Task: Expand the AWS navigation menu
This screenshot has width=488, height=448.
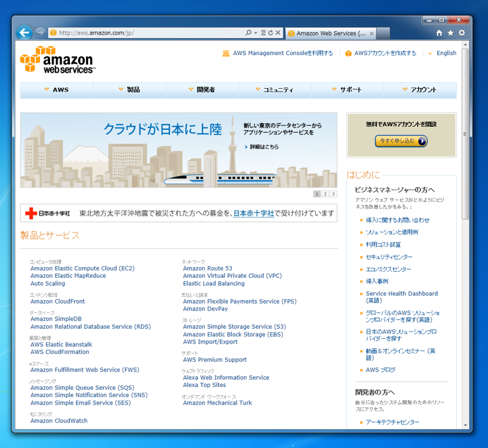Action: (57, 89)
